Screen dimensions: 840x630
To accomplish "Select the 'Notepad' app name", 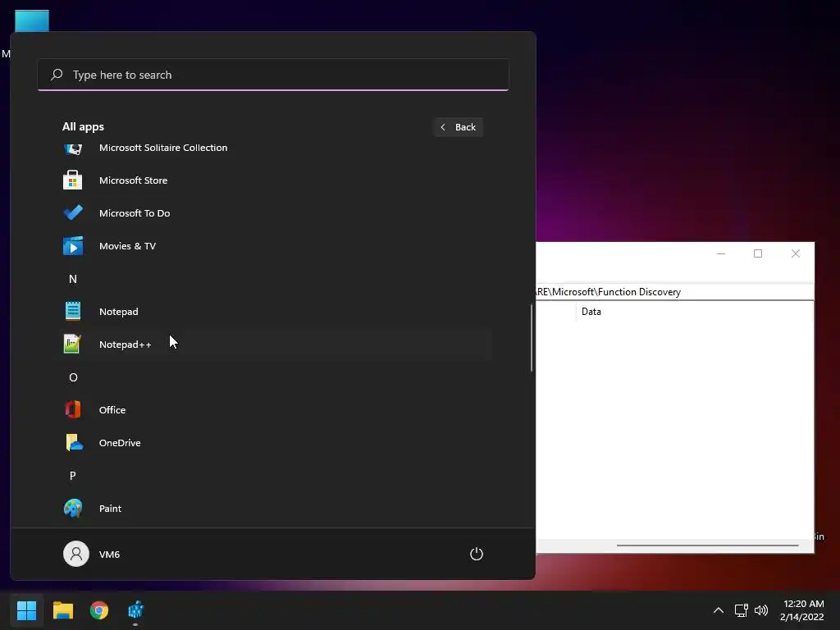I will [x=118, y=312].
